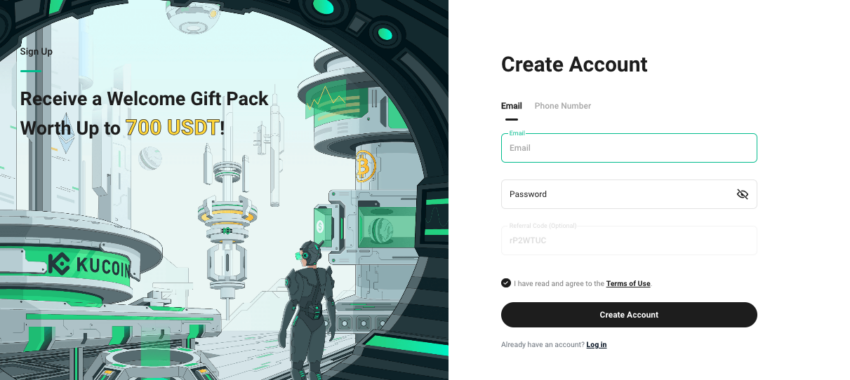The width and height of the screenshot is (850, 380).
Task: Click the orange Bitcoin coin icon
Action: pos(366,165)
